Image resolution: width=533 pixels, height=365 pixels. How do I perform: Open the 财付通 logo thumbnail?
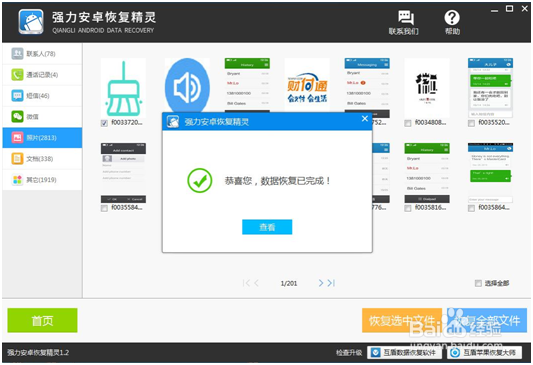[x=307, y=85]
